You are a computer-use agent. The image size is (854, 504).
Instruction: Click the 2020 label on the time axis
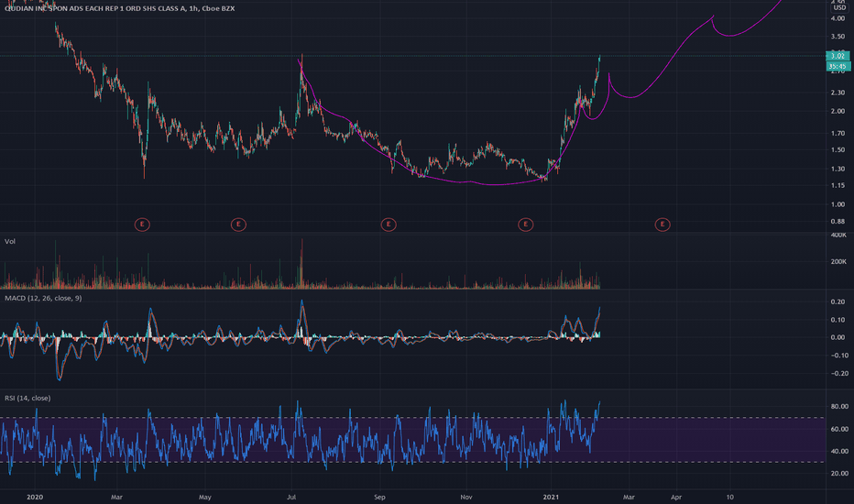(35, 497)
